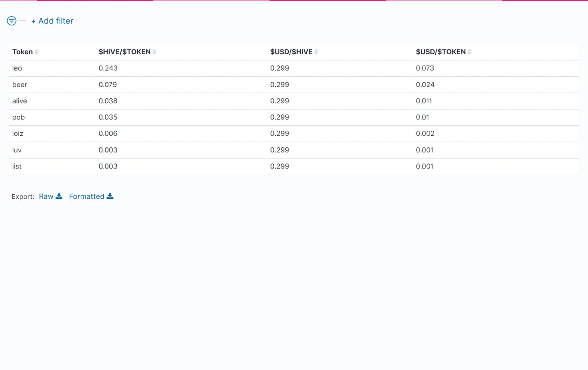The width and height of the screenshot is (588, 370).
Task: Sort by $HIVE/$TOKEN column arrows
Action: (x=154, y=52)
